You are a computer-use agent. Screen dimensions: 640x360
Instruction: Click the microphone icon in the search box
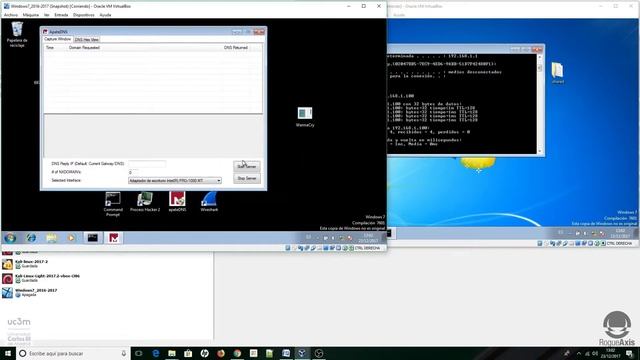tap(124, 353)
